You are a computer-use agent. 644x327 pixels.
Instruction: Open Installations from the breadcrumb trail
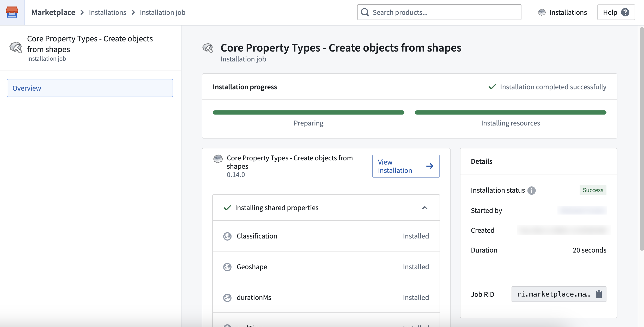(107, 12)
